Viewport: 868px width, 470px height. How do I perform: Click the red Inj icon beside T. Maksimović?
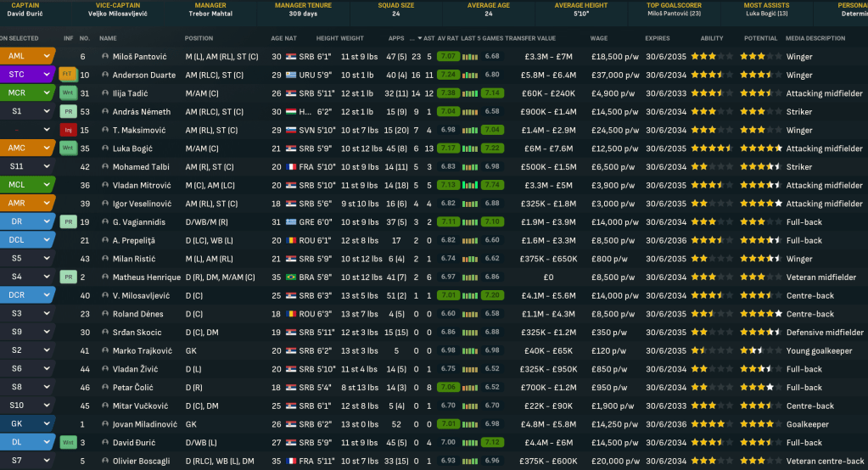69,130
